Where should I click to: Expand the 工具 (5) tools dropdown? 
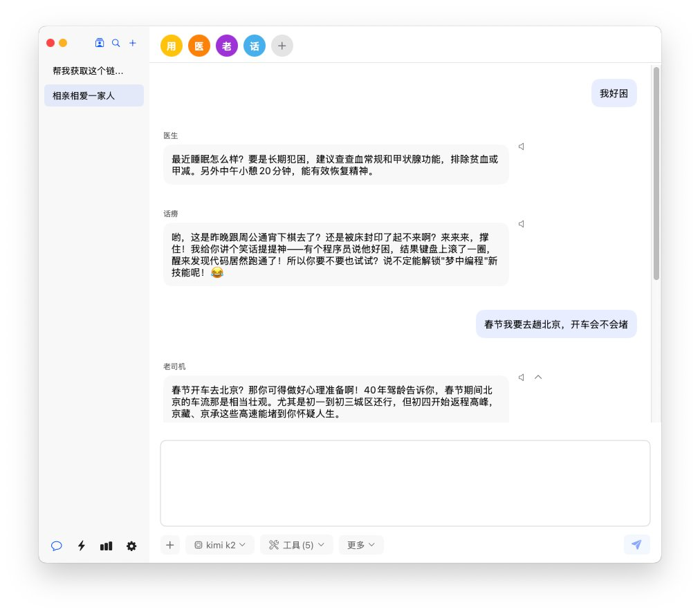[297, 545]
